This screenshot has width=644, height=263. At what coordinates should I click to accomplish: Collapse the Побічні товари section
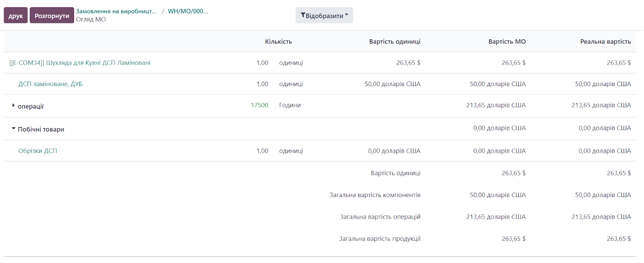tap(14, 129)
